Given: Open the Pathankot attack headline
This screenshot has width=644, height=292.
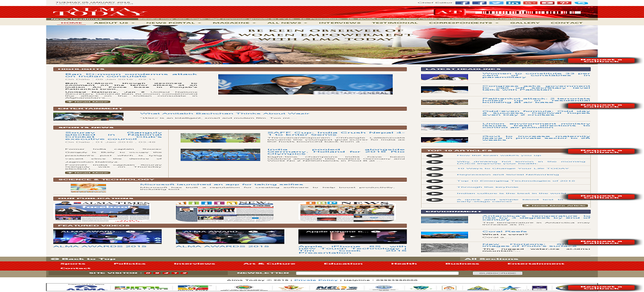Looking at the screenshot, I should click(536, 100).
